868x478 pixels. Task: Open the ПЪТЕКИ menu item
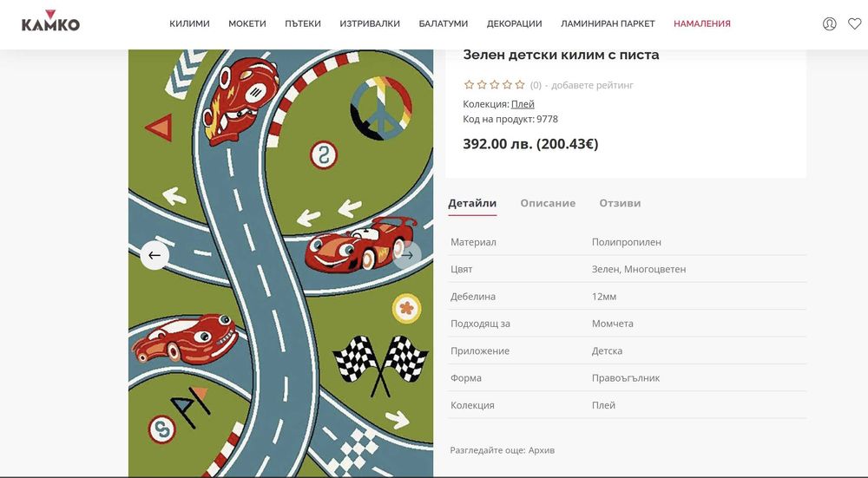click(303, 23)
